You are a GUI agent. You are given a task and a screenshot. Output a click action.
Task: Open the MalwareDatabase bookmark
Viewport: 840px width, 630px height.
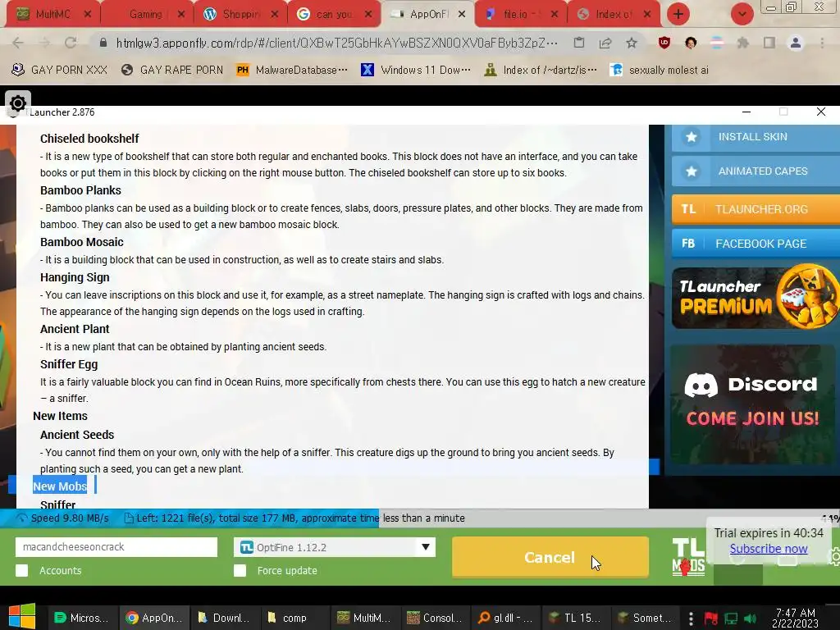pos(292,71)
